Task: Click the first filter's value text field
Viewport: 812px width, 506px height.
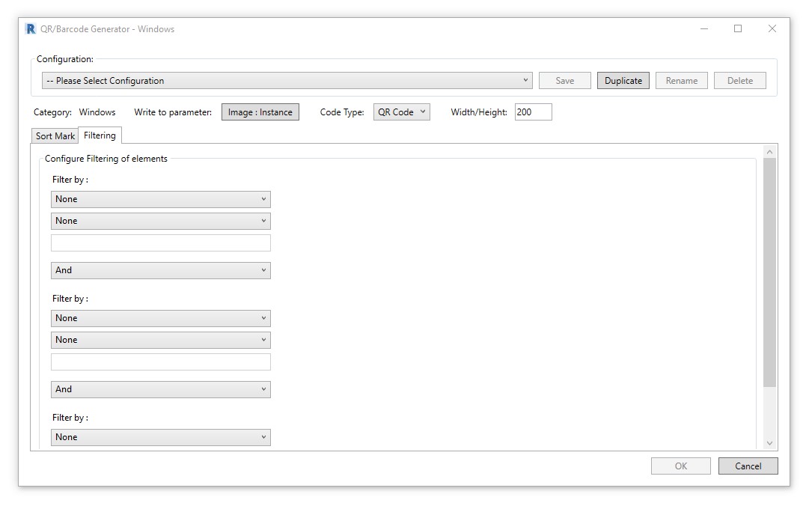Action: [160, 243]
